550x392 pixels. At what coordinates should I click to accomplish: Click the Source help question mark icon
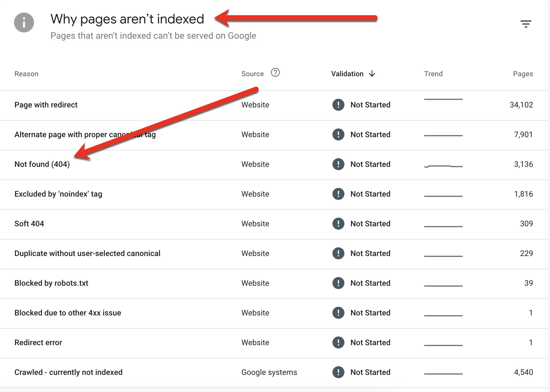[275, 73]
